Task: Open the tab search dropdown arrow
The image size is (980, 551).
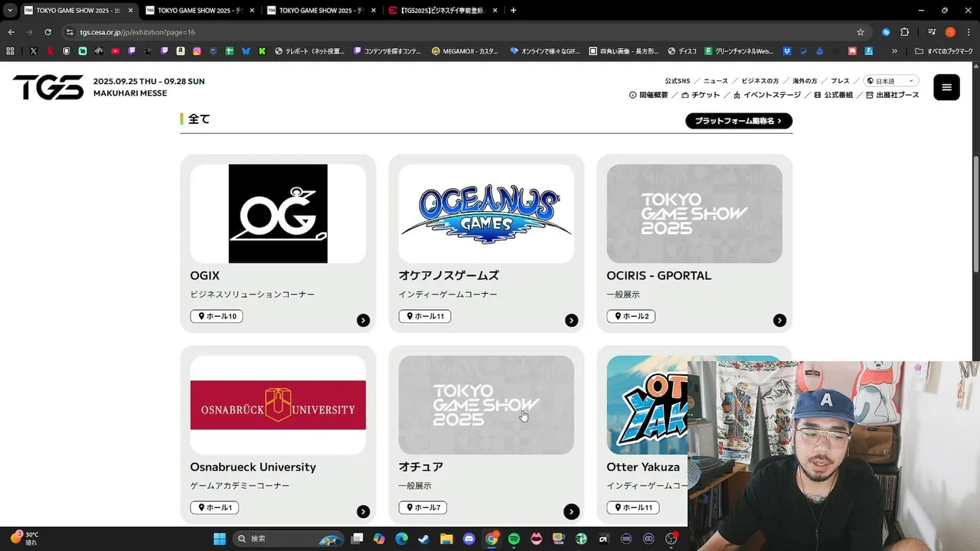Action: 9,11
